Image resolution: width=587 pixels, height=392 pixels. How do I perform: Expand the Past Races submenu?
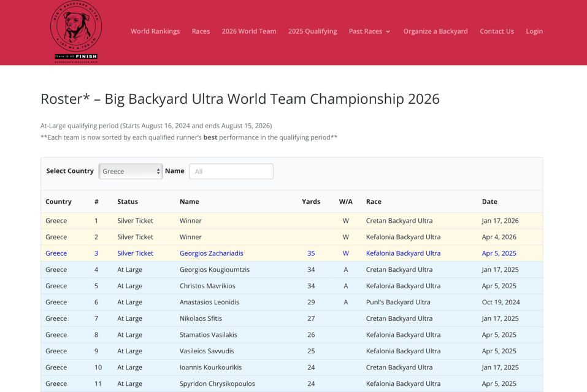pos(369,31)
